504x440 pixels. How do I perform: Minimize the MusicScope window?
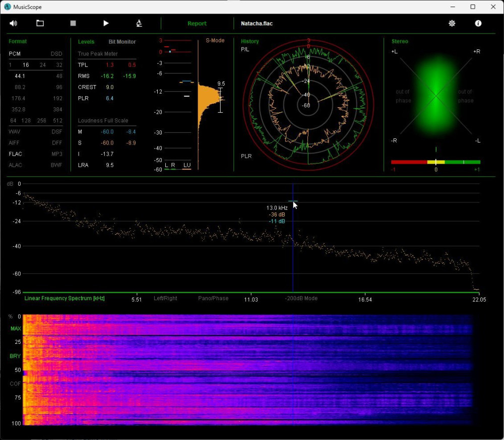[453, 7]
